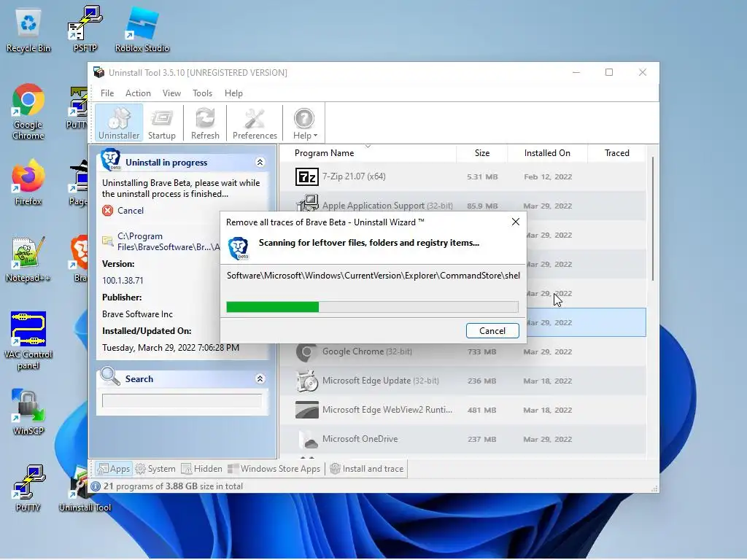Open VAC Control panel shortcut
This screenshot has width=747, height=560.
[x=28, y=341]
